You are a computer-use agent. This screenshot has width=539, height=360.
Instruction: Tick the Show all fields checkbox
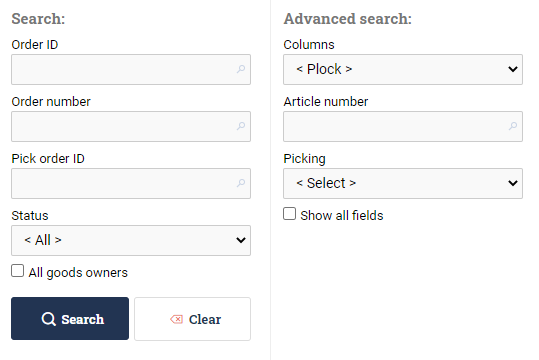coord(289,214)
